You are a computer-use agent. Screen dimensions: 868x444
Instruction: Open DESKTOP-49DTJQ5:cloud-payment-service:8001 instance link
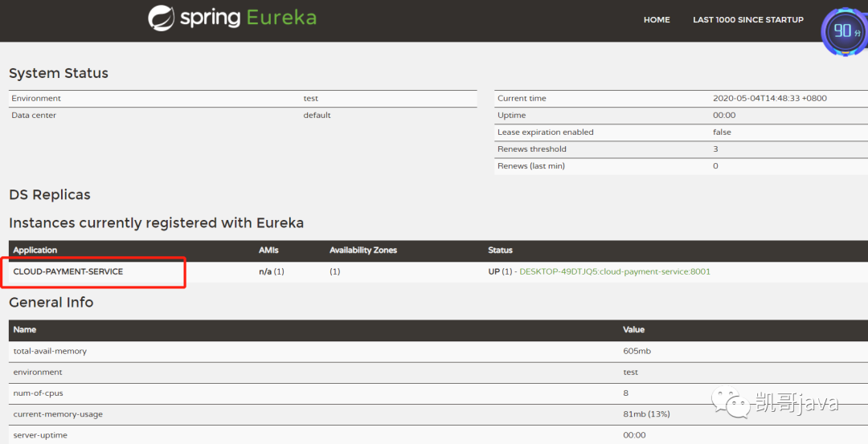coord(615,271)
